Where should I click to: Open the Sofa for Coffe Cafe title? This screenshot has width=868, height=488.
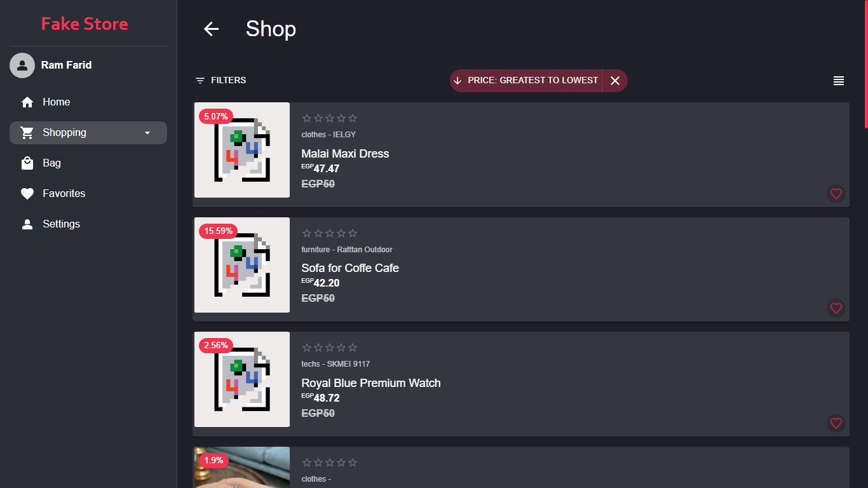coord(350,268)
